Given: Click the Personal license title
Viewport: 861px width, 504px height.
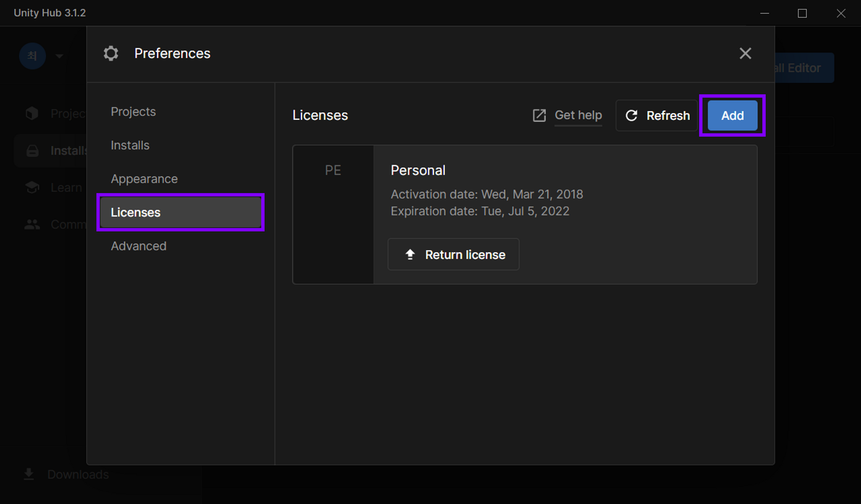Looking at the screenshot, I should [418, 170].
